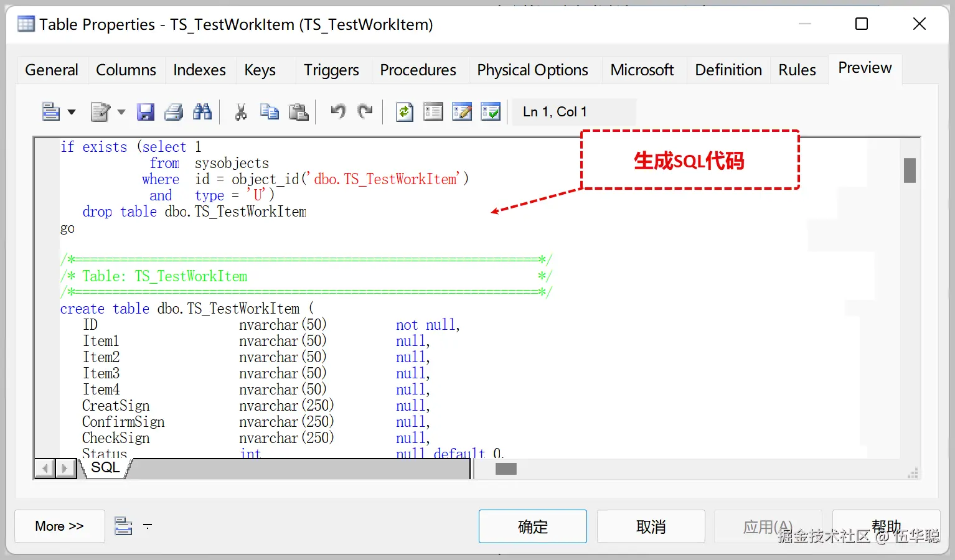The width and height of the screenshot is (955, 560).
Task: Click the checklist icon with green checkmark
Action: point(491,112)
